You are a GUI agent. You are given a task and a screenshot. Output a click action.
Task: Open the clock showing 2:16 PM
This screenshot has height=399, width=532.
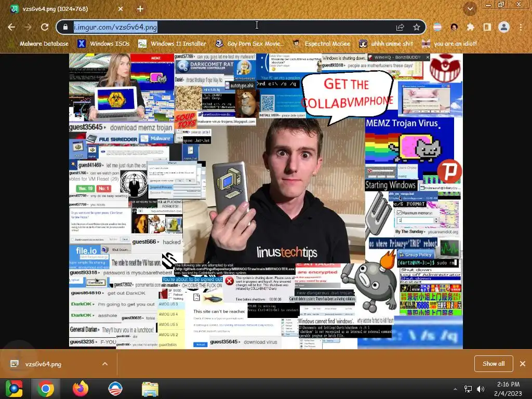tap(508, 389)
